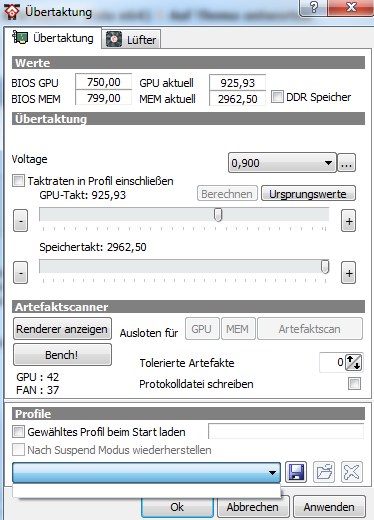374x520 pixels.
Task: Open profile using the folder icon
Action: tap(324, 472)
